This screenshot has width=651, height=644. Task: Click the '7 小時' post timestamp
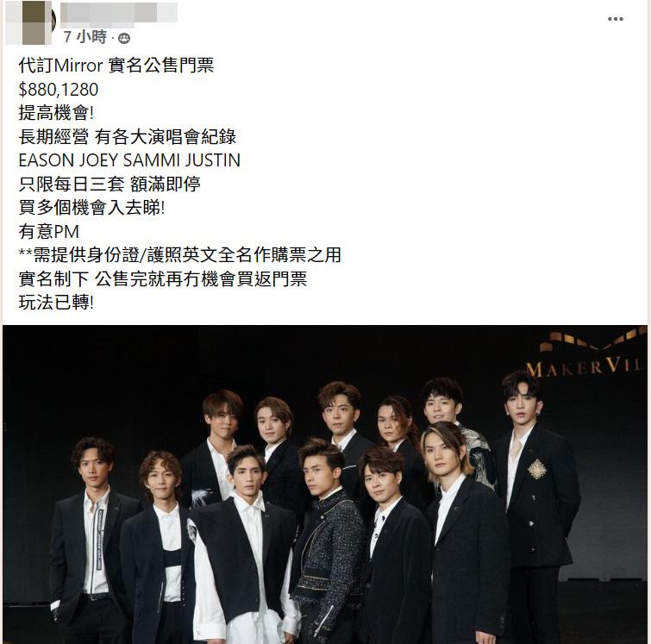point(85,37)
